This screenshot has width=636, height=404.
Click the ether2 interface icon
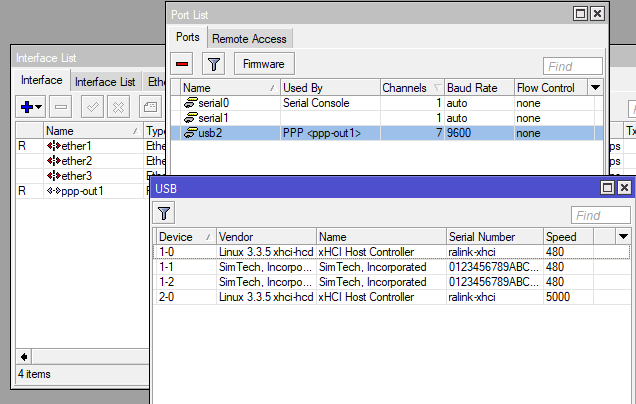point(54,161)
